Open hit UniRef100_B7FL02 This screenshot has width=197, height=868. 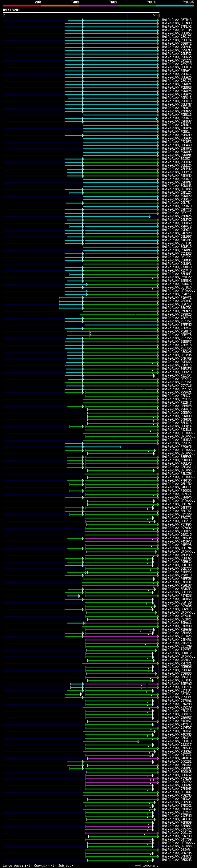pyautogui.click(x=177, y=26)
